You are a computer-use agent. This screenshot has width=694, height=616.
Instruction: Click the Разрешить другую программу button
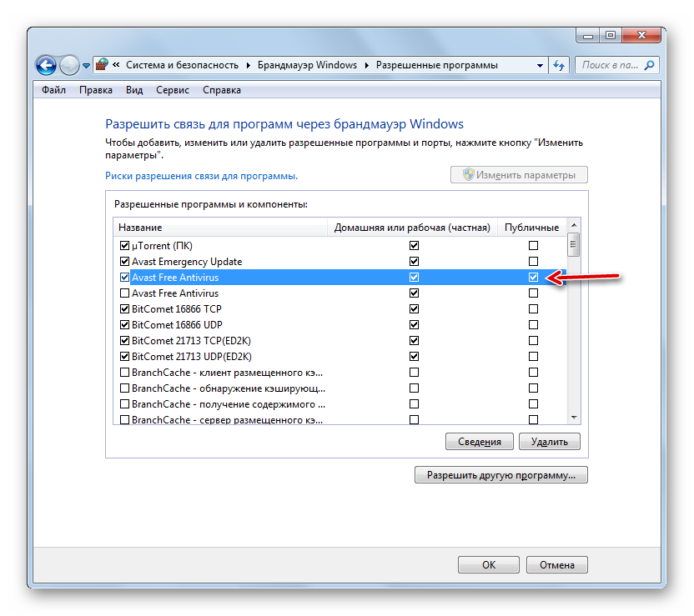tap(500, 475)
